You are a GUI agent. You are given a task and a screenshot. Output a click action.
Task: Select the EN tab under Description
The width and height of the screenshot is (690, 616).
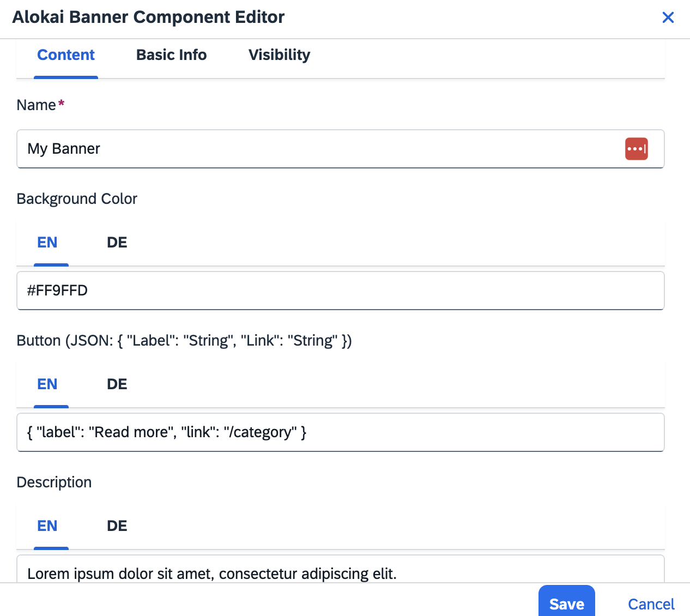pos(47,526)
